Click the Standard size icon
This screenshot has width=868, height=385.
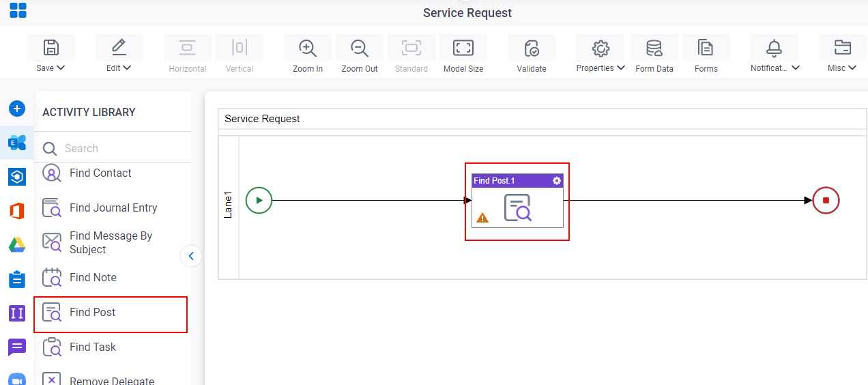click(411, 48)
